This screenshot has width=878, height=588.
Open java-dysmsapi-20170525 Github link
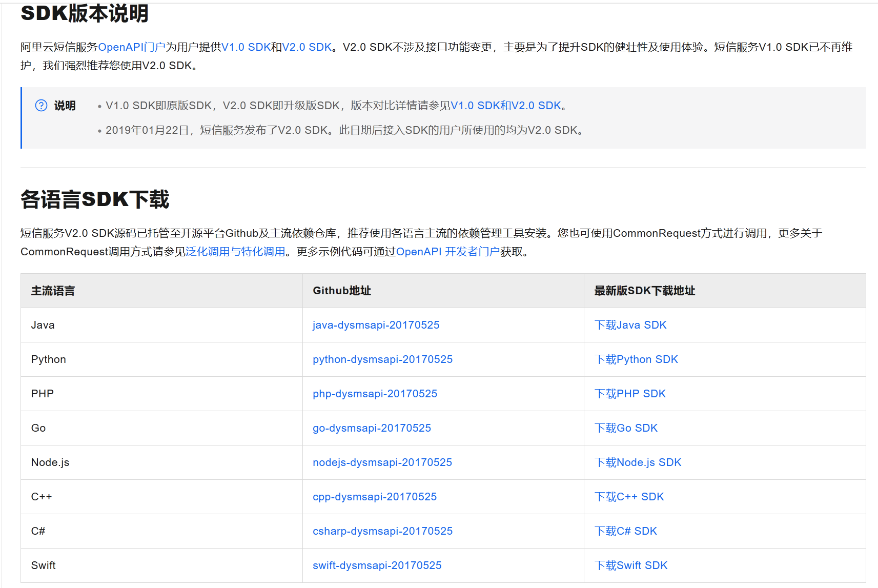(x=376, y=325)
